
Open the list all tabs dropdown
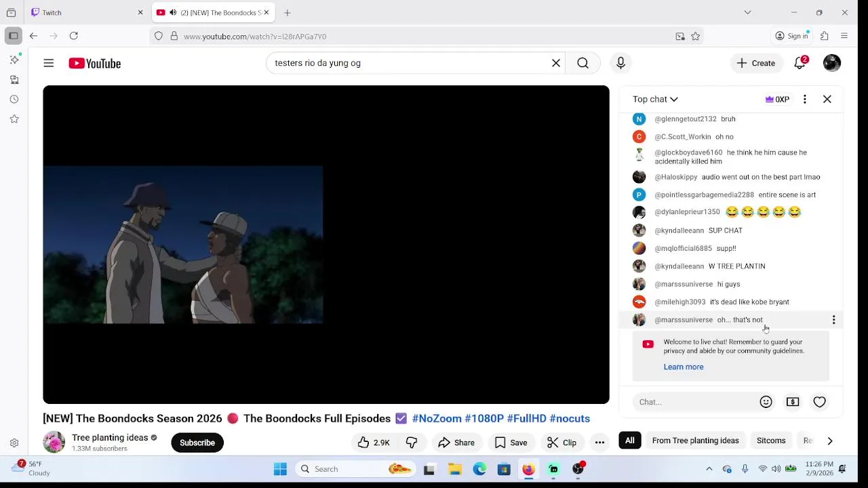(x=747, y=12)
